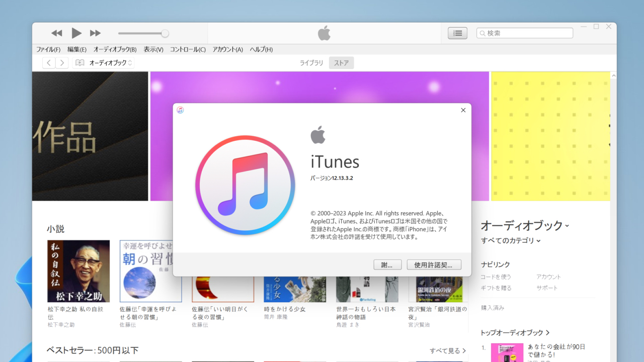
Task: Click the Apple logo in the player header
Action: point(324,33)
